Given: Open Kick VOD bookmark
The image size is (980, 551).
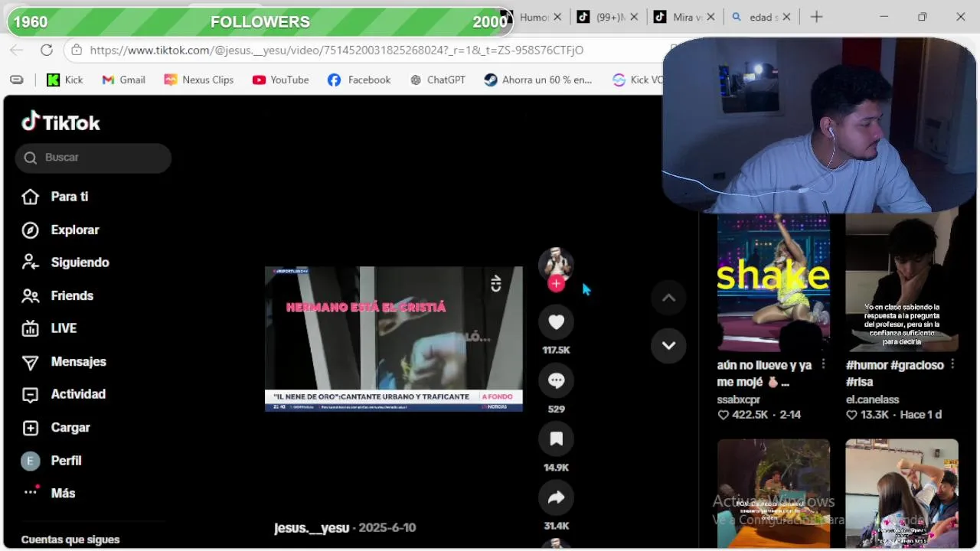Looking at the screenshot, I should click(637, 80).
